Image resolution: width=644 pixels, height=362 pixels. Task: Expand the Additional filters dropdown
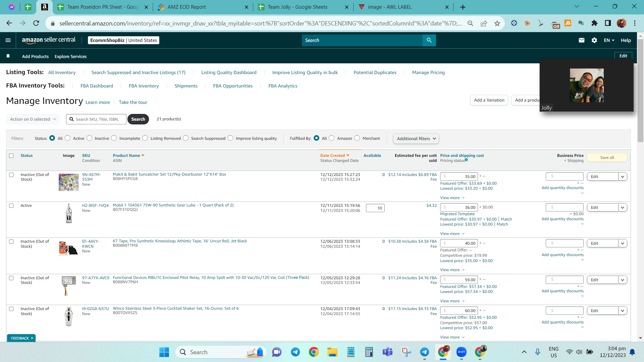[416, 138]
